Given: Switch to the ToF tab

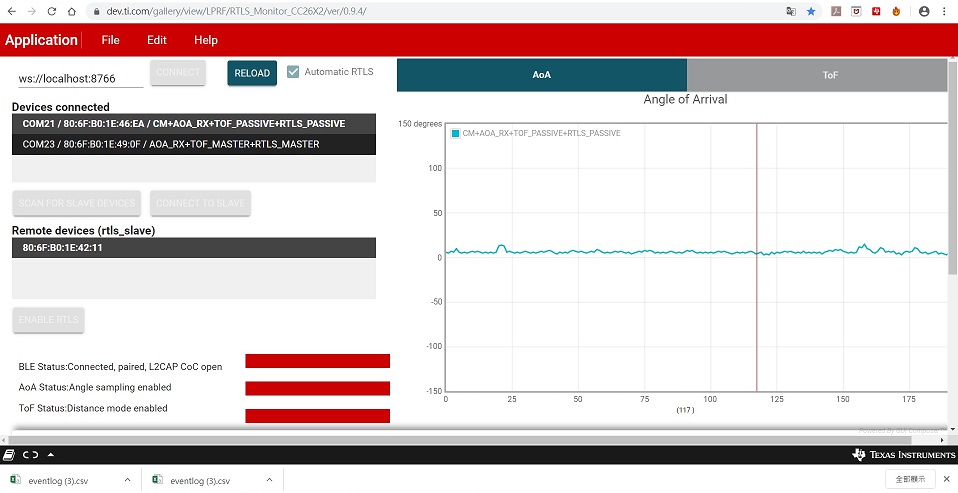Looking at the screenshot, I should tap(817, 75).
